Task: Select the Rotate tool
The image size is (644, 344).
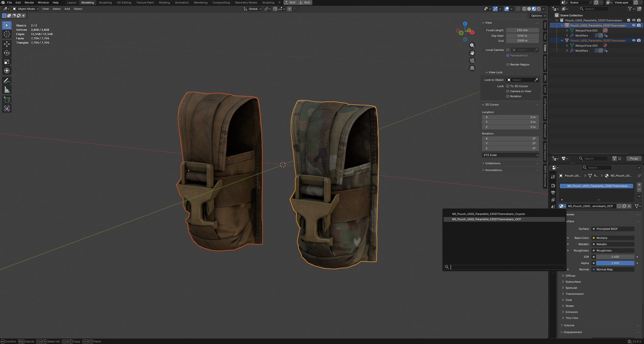Action: [x=7, y=53]
